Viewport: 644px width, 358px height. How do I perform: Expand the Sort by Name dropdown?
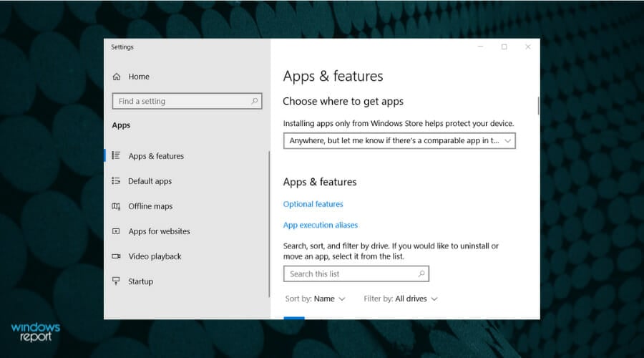pos(315,299)
